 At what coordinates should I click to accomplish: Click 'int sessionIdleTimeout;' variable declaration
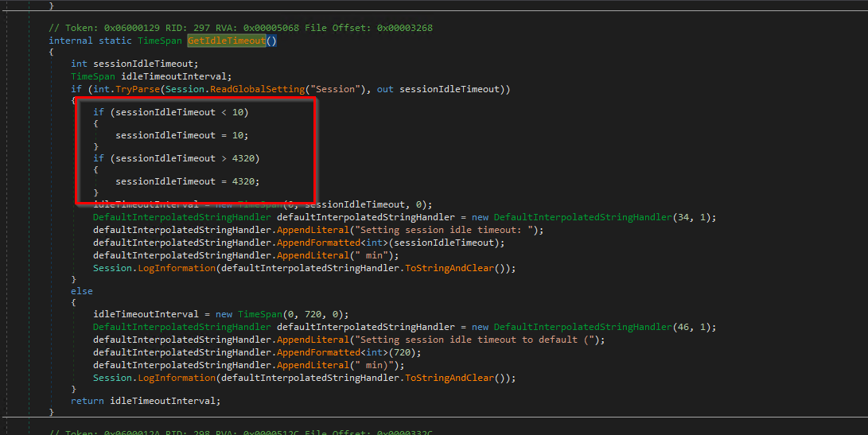[x=134, y=64]
